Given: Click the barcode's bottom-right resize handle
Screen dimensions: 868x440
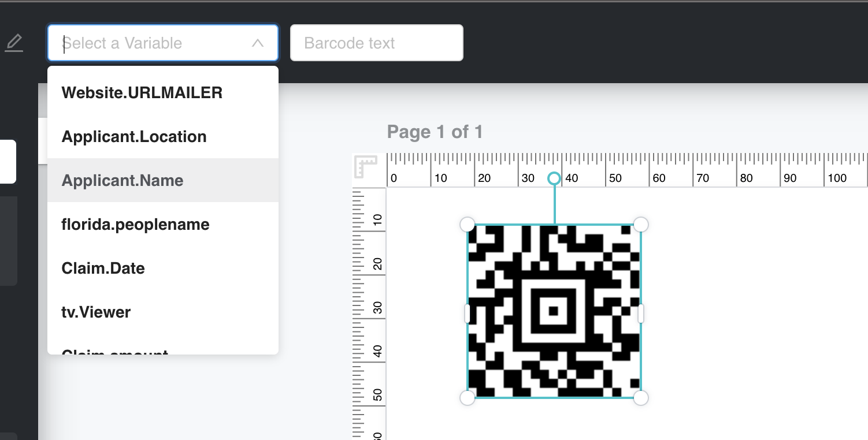Looking at the screenshot, I should pos(641,398).
